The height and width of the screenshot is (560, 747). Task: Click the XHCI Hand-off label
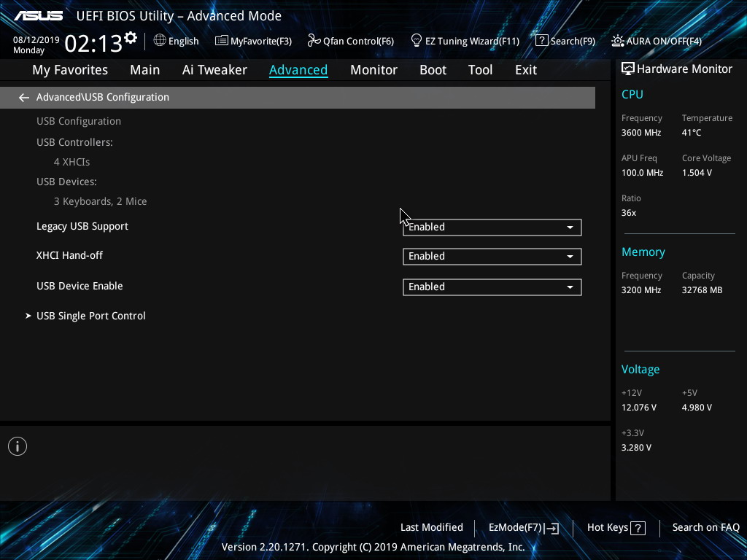pyautogui.click(x=69, y=255)
